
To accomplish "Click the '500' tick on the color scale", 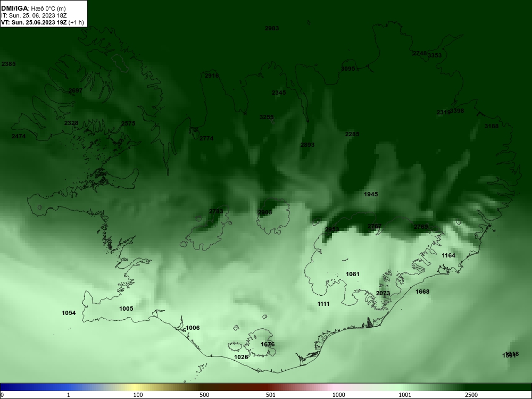I will click(x=204, y=395).
